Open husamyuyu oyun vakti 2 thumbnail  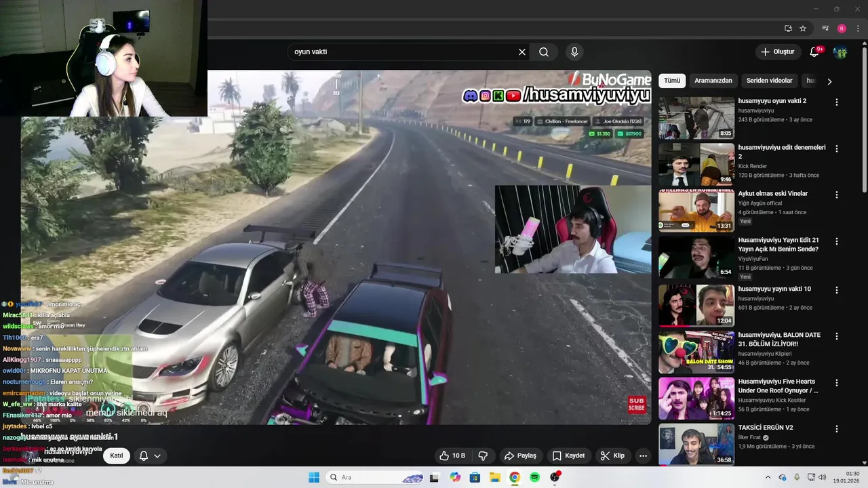pyautogui.click(x=696, y=118)
